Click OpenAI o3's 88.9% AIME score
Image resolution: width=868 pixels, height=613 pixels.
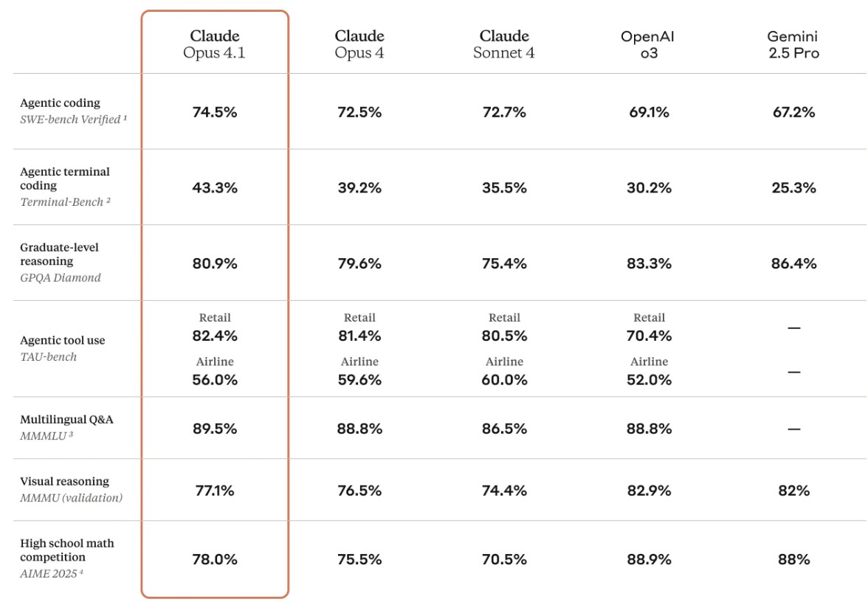pyautogui.click(x=649, y=559)
